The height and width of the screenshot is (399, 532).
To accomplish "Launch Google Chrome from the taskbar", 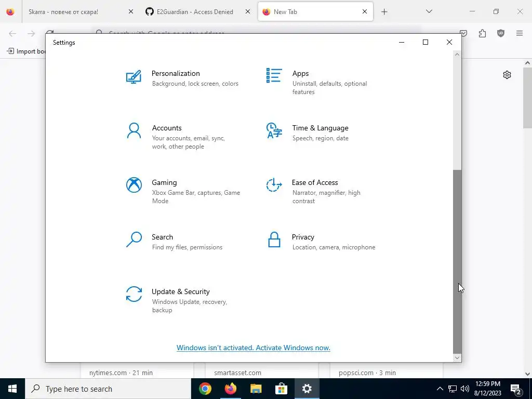I will [205, 389].
